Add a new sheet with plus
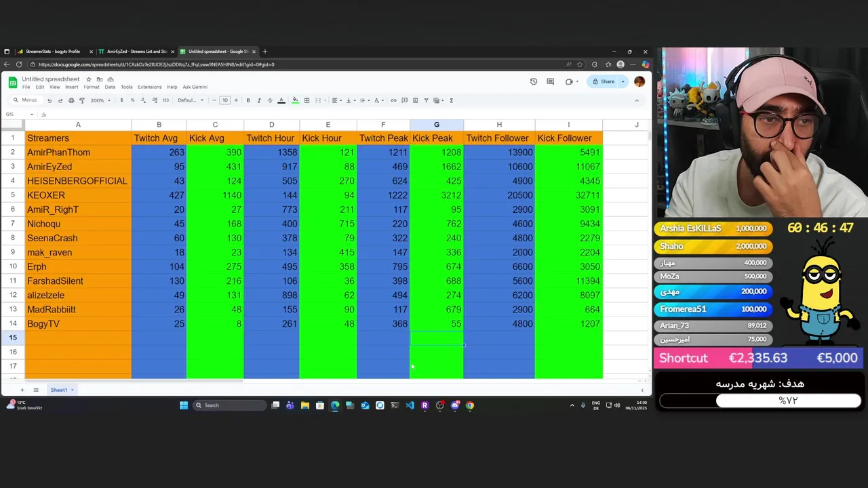Image resolution: width=868 pixels, height=488 pixels. click(x=22, y=390)
